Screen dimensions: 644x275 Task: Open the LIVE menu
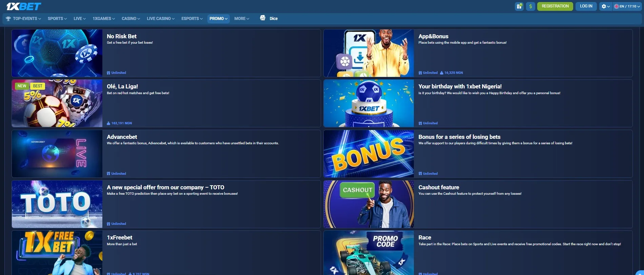coord(80,19)
